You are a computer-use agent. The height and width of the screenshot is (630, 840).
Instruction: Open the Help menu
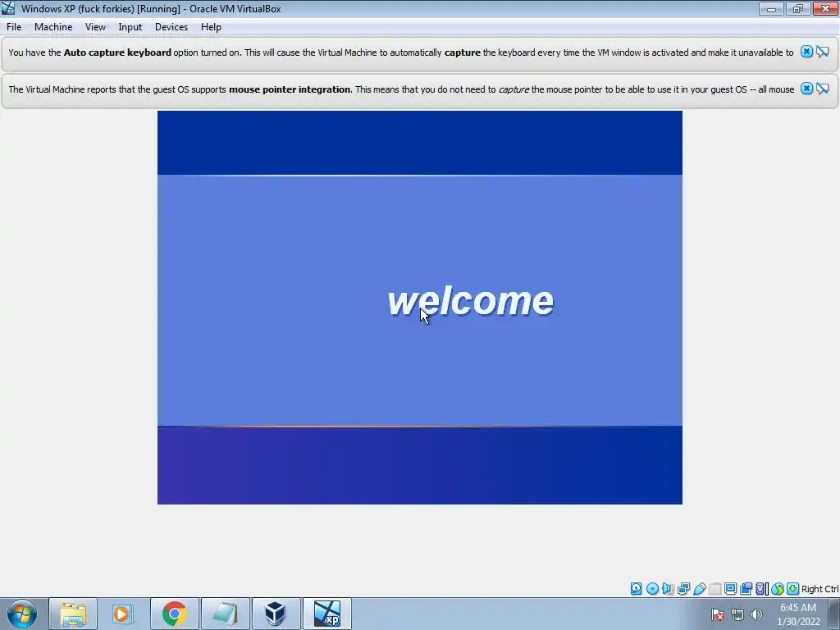[211, 27]
